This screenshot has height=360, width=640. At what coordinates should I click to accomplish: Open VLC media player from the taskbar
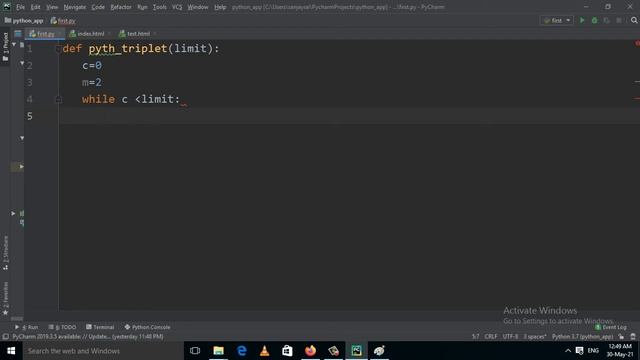coord(264,351)
